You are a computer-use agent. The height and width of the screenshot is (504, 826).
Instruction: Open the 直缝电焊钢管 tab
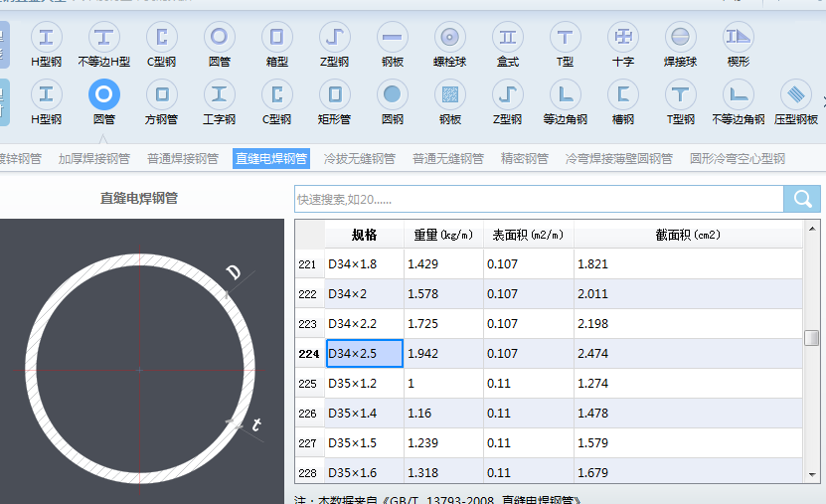click(x=271, y=158)
